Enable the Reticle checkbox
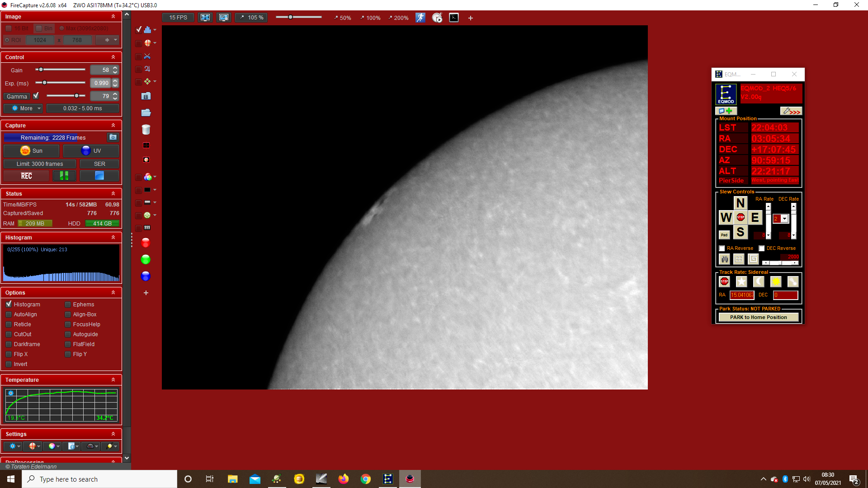The height and width of the screenshot is (488, 868). (x=9, y=324)
